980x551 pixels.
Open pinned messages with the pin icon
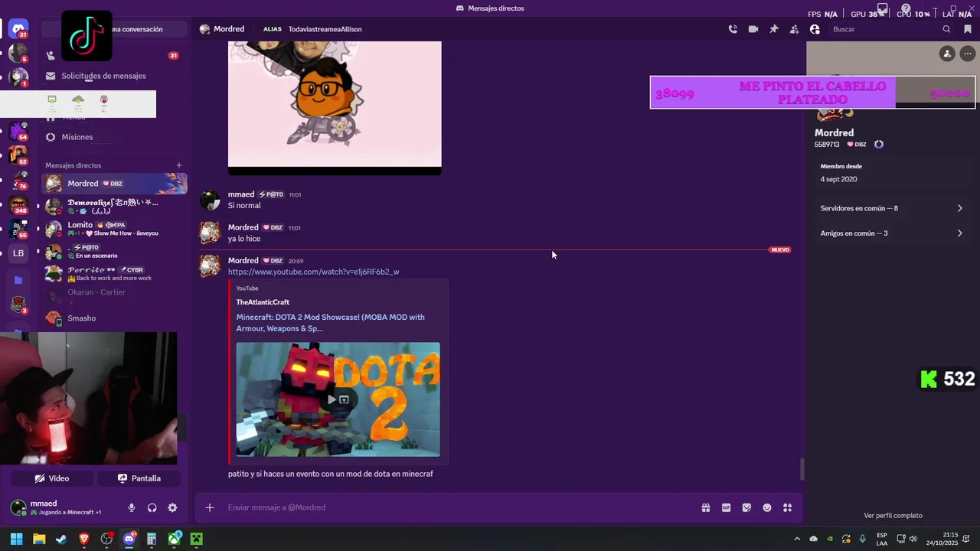tap(774, 29)
